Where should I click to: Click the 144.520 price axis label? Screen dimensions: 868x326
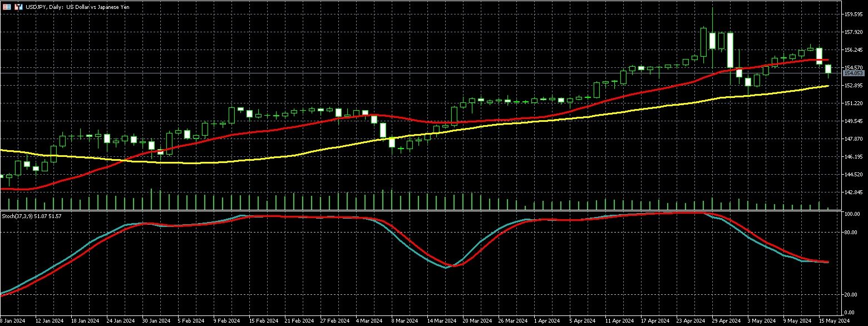coord(853,174)
